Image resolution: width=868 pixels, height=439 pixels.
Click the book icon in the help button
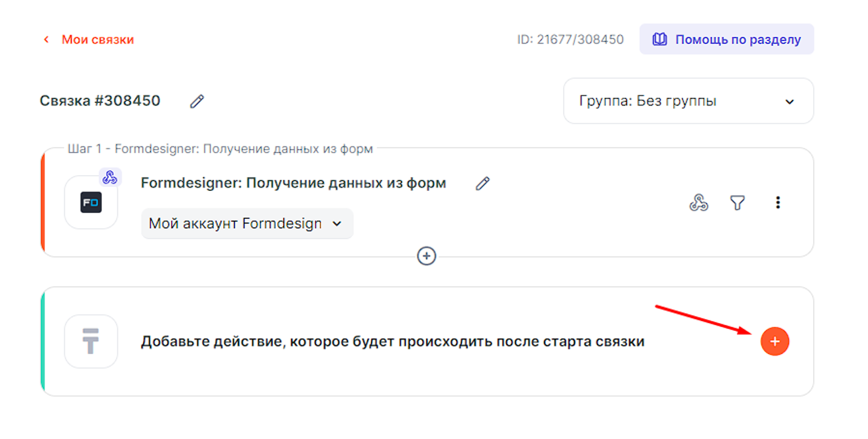659,40
